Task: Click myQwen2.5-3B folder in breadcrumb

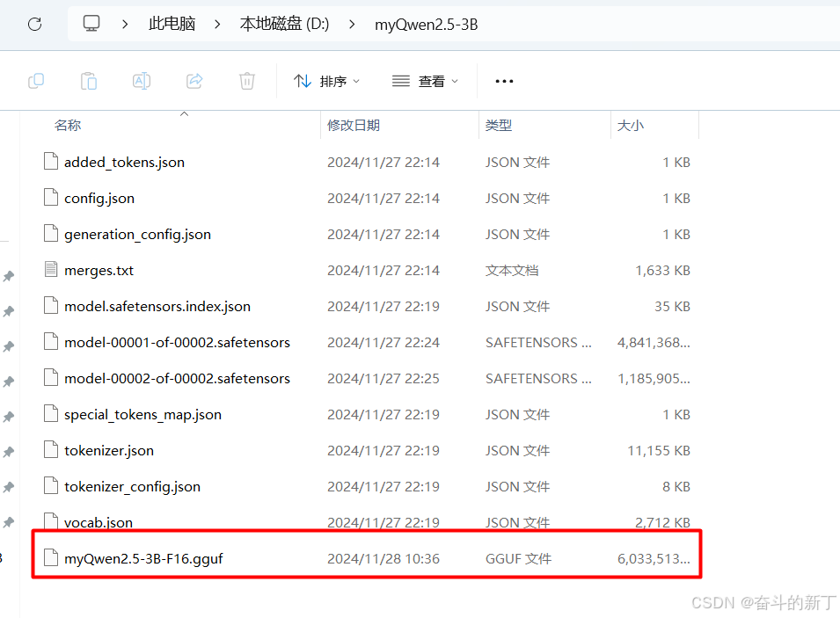Action: click(x=426, y=25)
